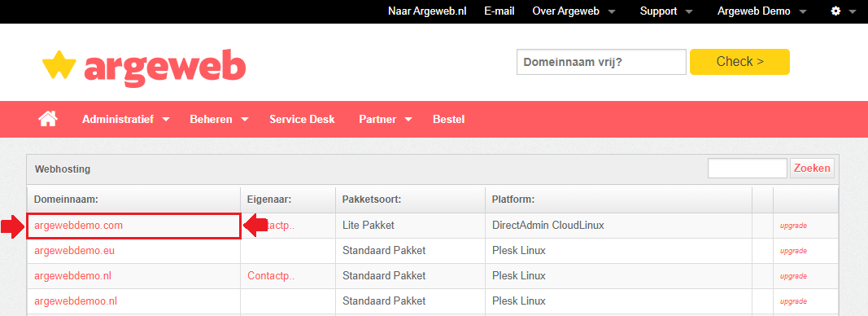Open the Bestel menu item
This screenshot has height=316, width=868.
pos(448,119)
